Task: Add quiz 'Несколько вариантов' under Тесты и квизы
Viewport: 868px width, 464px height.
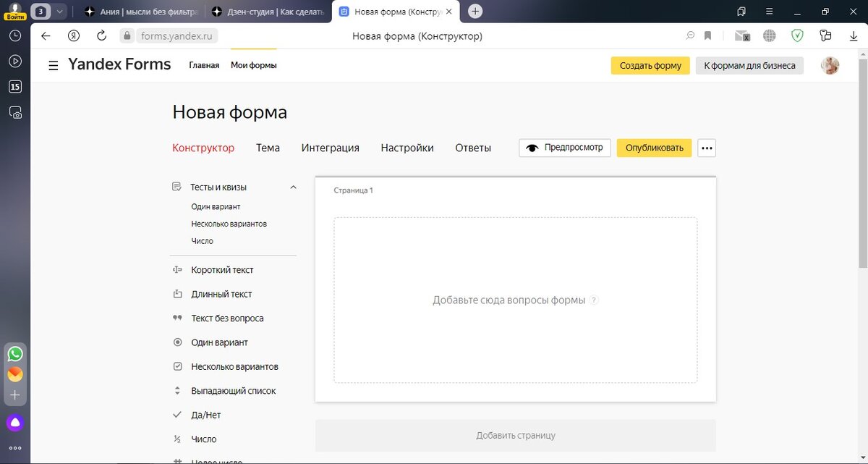Action: (229, 224)
